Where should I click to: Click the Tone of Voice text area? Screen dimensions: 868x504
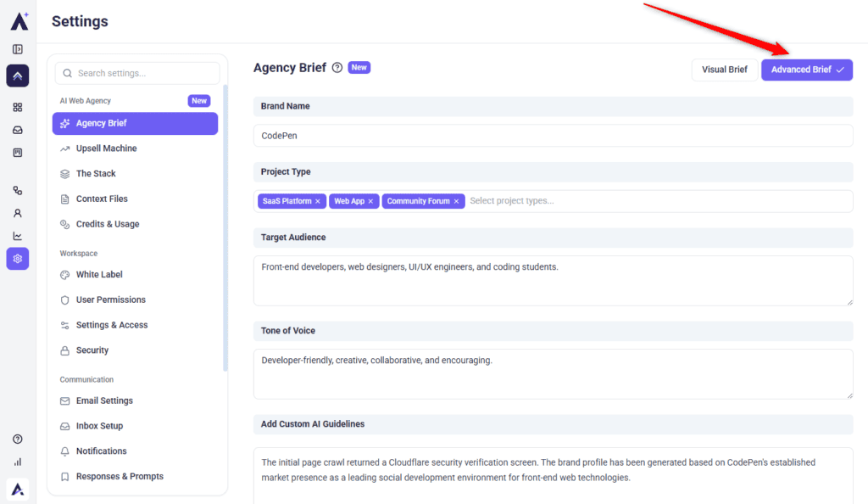[x=553, y=374]
